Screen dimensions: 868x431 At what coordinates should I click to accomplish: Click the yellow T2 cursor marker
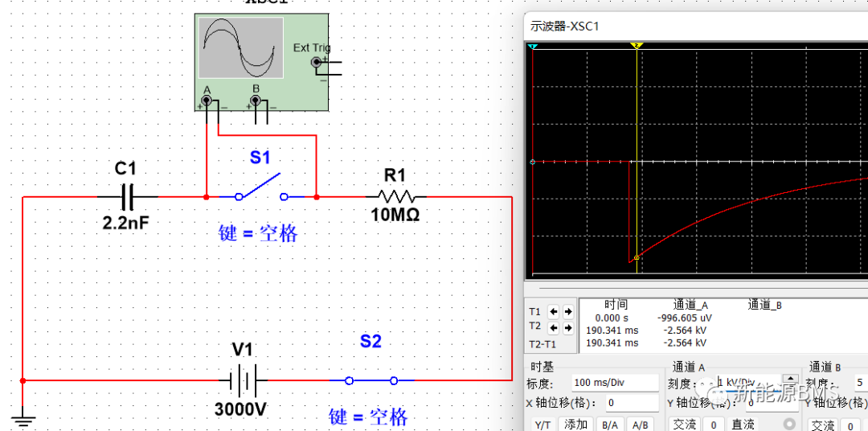coord(637,45)
